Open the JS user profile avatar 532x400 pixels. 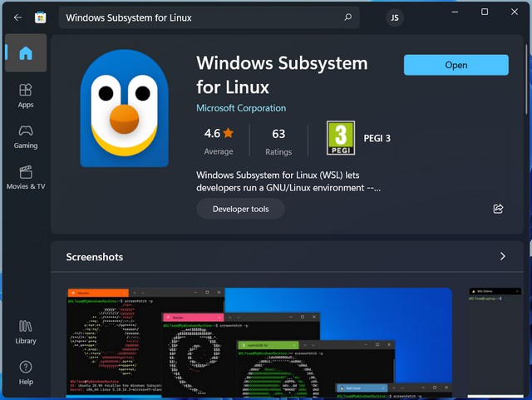395,17
